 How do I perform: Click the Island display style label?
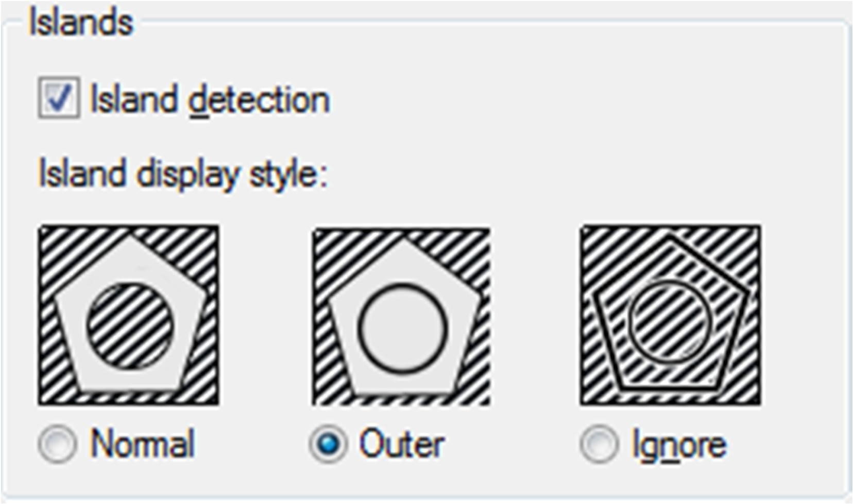click(x=183, y=174)
